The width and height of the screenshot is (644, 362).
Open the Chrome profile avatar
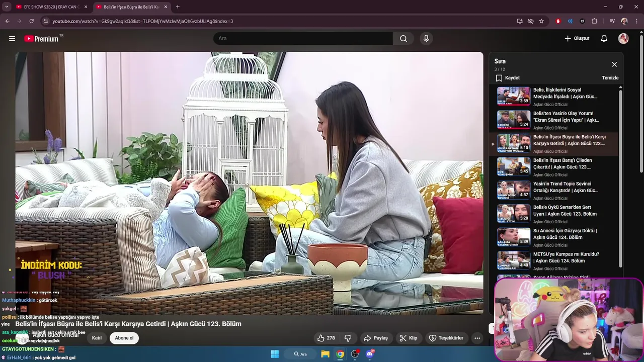[x=624, y=21]
